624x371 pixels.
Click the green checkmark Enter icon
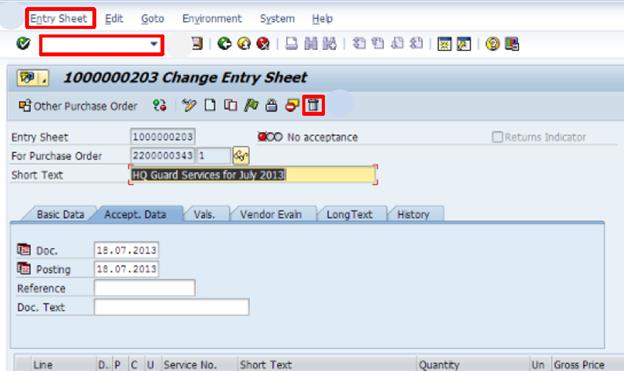pyautogui.click(x=23, y=43)
